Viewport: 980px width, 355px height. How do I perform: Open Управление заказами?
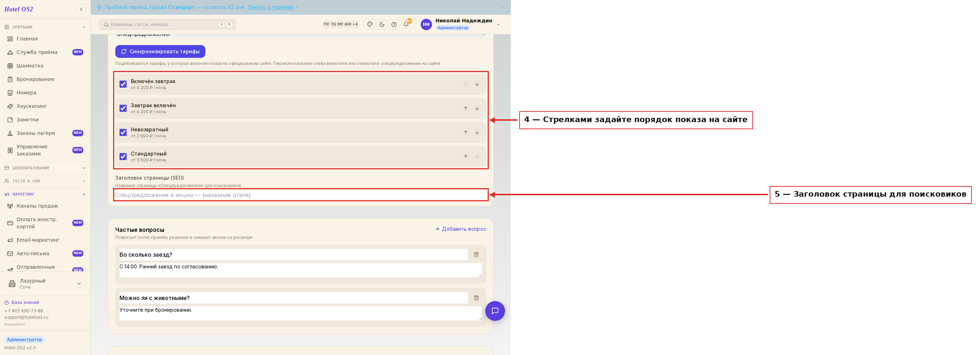45,150
